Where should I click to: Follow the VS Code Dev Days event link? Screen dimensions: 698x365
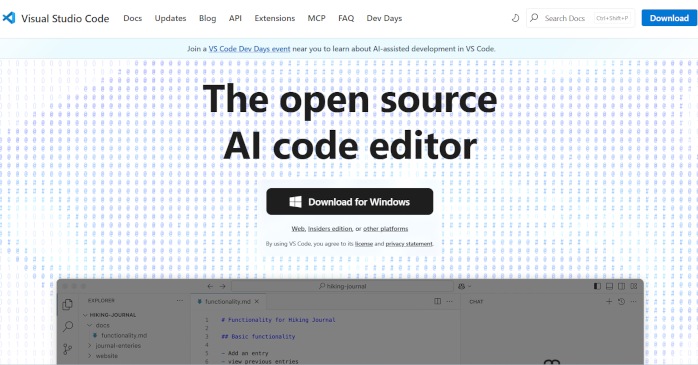[249, 49]
